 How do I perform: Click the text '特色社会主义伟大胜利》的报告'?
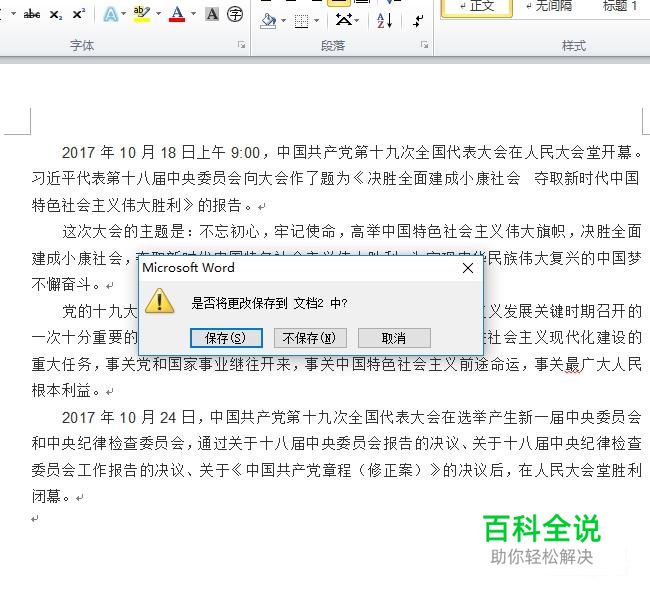pos(136,205)
